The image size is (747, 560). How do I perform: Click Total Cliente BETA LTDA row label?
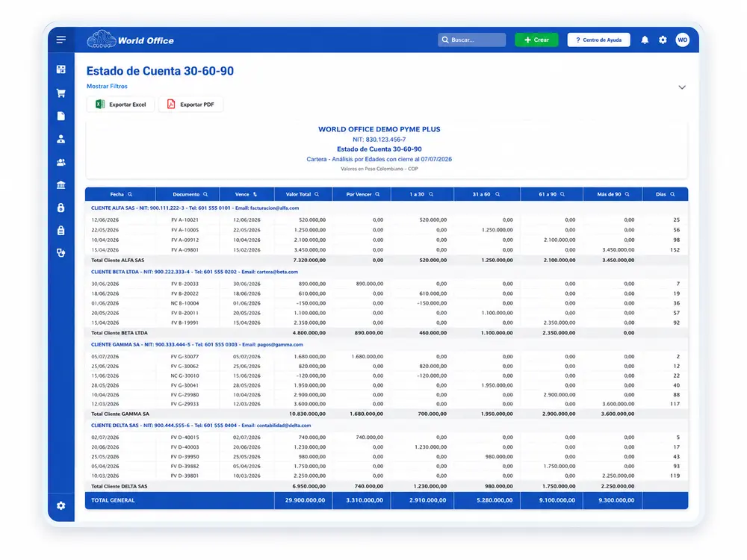pyautogui.click(x=120, y=333)
